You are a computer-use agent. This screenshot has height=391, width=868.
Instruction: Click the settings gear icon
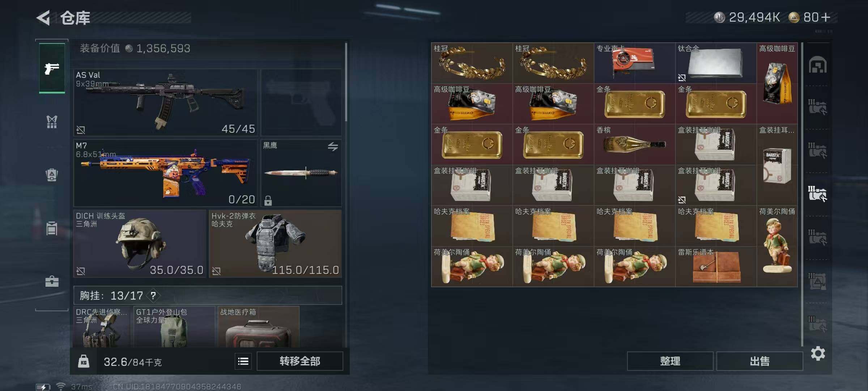[818, 353]
